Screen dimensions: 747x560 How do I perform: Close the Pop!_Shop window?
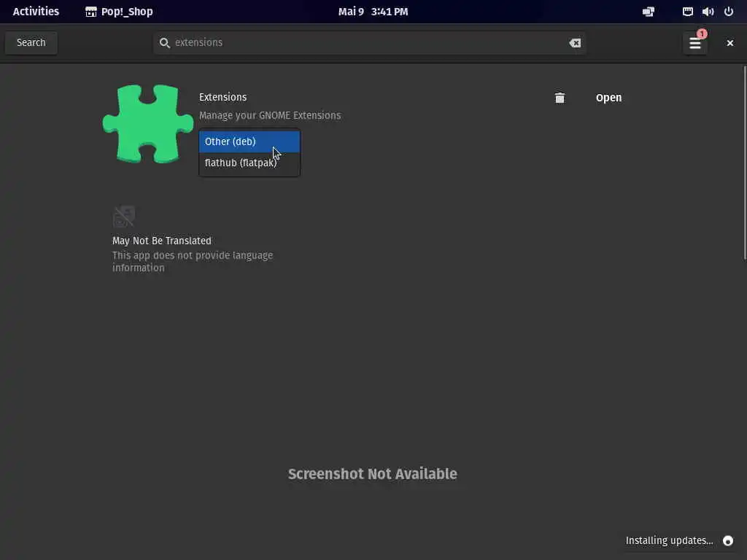pyautogui.click(x=729, y=43)
